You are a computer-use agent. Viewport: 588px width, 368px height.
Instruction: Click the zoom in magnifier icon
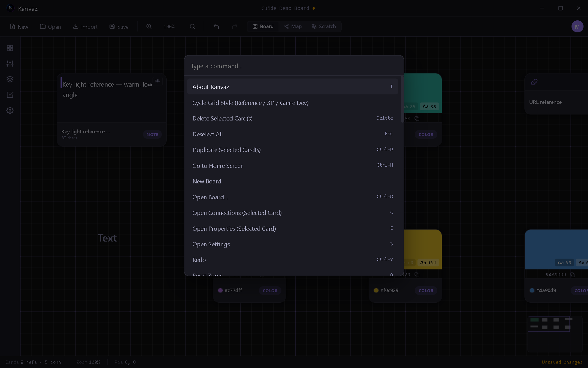click(149, 26)
